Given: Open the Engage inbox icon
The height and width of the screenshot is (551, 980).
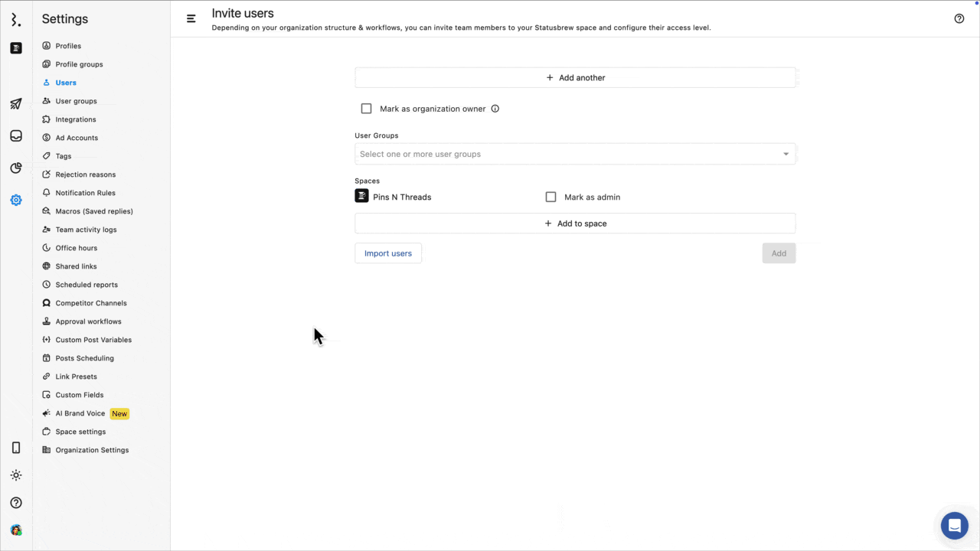Looking at the screenshot, I should pyautogui.click(x=16, y=136).
